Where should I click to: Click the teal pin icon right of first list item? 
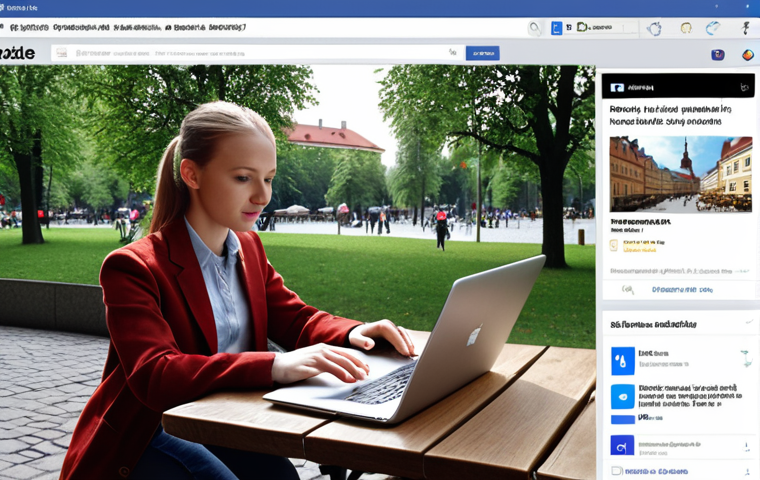pos(746,358)
